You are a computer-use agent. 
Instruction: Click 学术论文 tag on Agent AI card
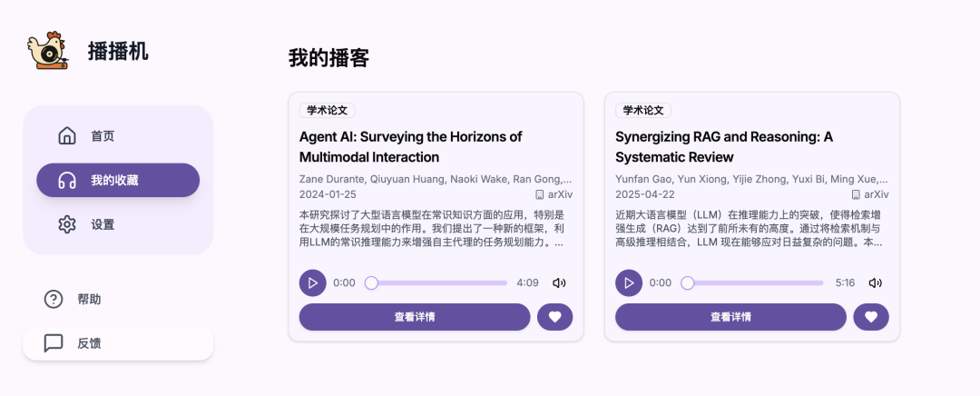328,111
